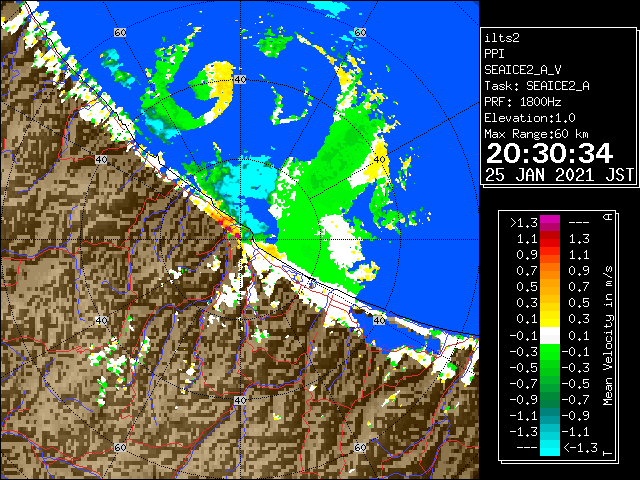The width and height of the screenshot is (640, 480).
Task: Click the 40 km ring label on southeast coastline
Action: (x=379, y=320)
